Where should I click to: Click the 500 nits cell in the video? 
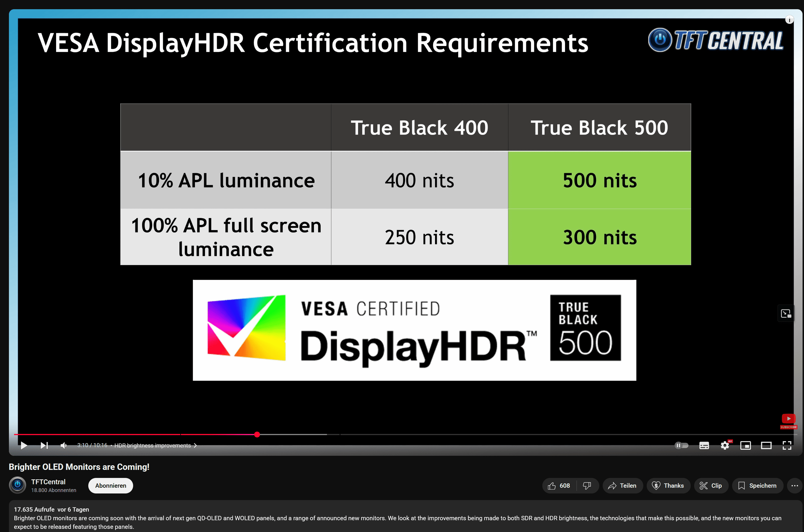point(600,180)
